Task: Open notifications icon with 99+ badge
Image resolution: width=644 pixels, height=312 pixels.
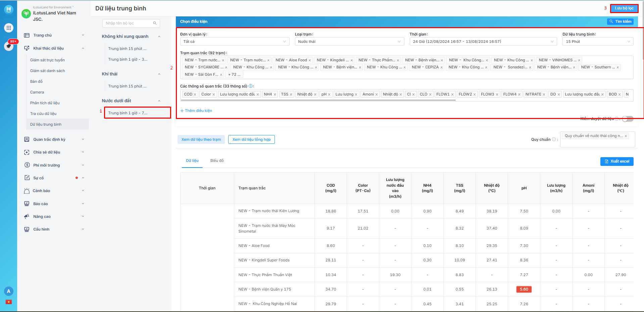Action: coord(9,46)
